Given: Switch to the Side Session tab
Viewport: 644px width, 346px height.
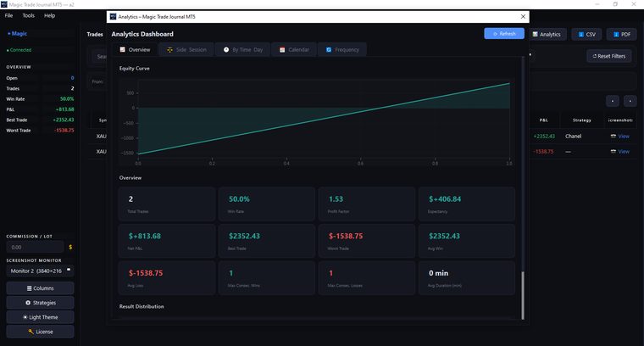Looking at the screenshot, I should (x=186, y=50).
